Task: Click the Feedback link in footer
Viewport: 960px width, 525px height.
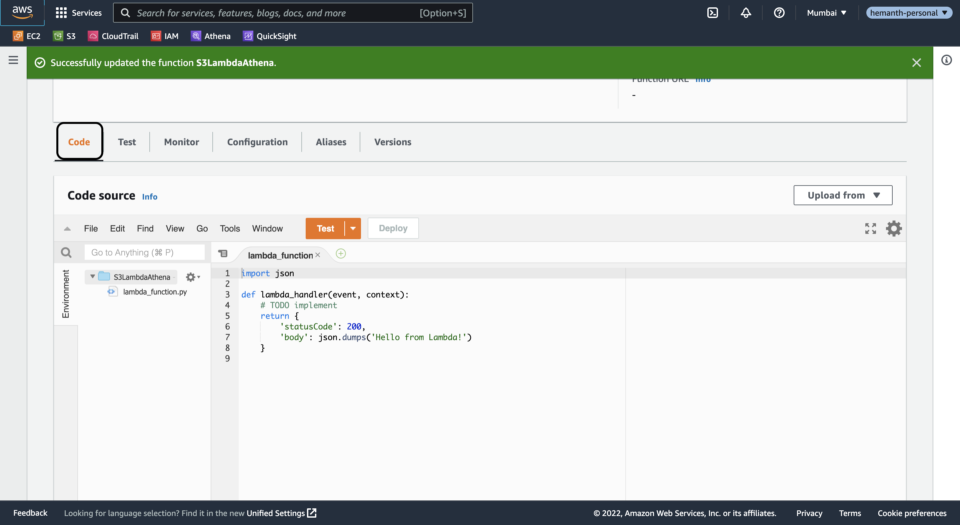Action: pyautogui.click(x=30, y=513)
